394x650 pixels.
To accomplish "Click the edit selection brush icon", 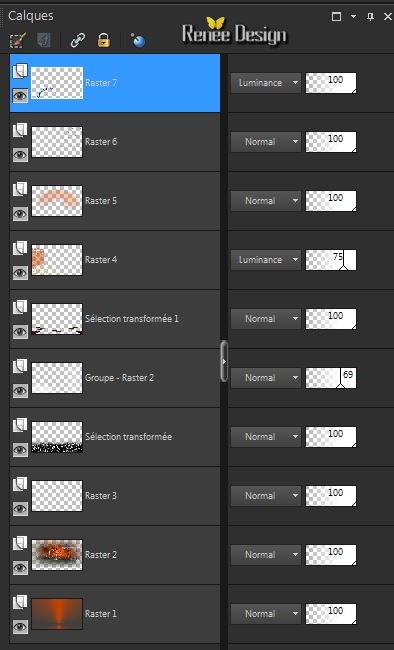I will coord(18,41).
